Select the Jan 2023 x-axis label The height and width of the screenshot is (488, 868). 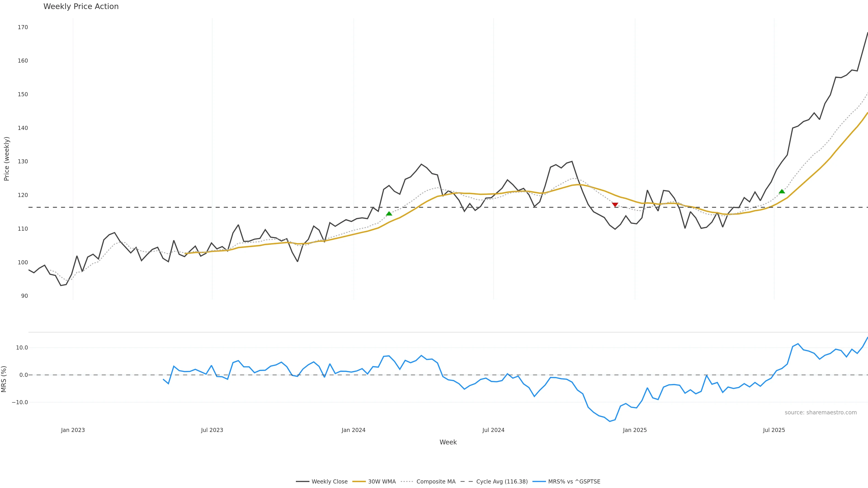(73, 430)
